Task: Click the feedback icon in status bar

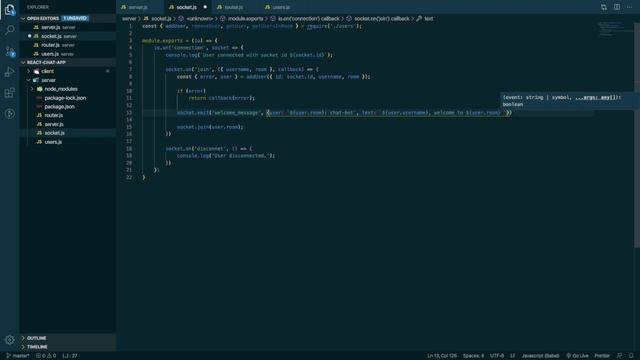Action: coord(619,356)
